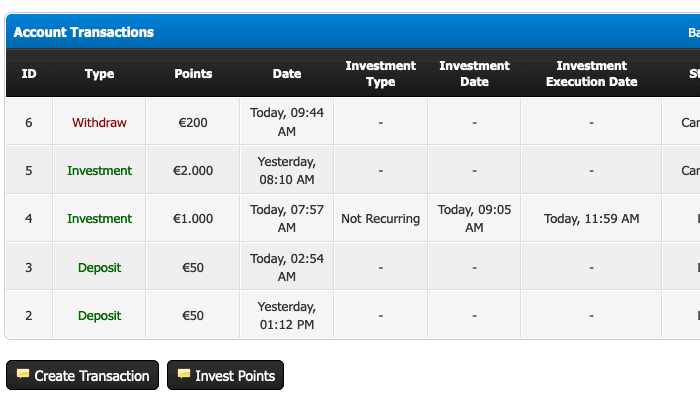The image size is (700, 400).
Task: Click the Investment Type column header
Action: (x=380, y=74)
